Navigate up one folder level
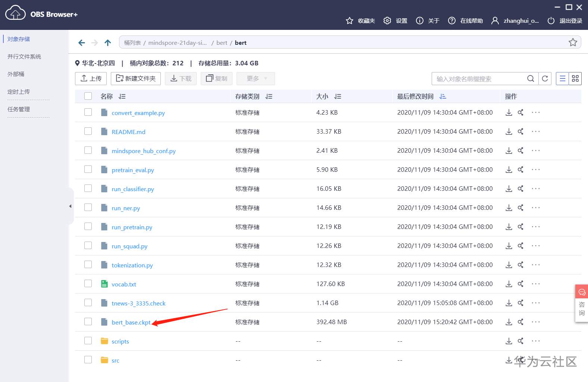The width and height of the screenshot is (588, 382). pos(108,43)
